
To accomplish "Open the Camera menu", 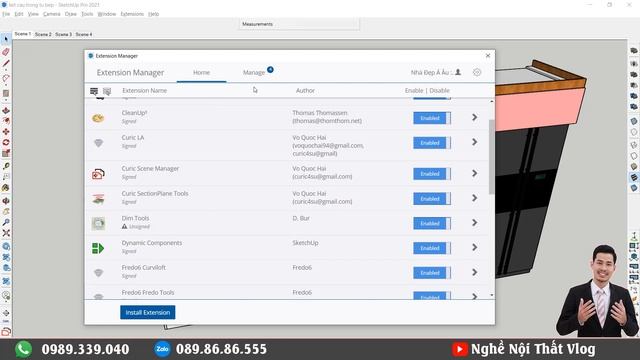I will click(x=51, y=14).
